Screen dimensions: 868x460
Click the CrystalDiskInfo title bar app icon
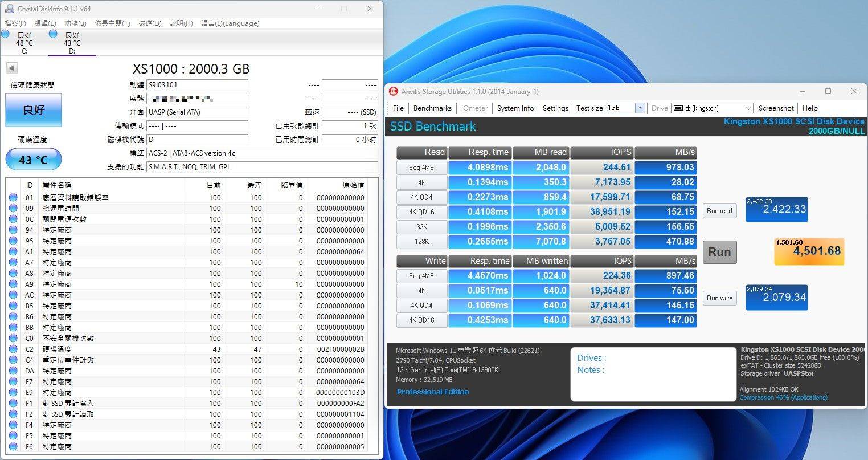[x=9, y=9]
